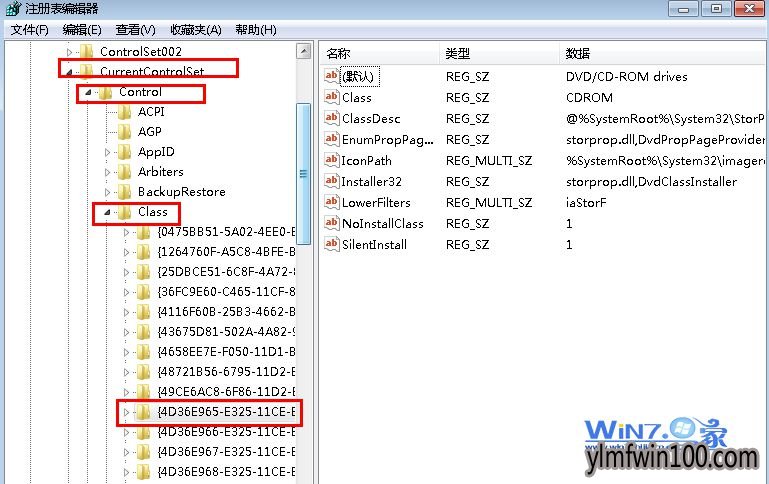
Task: Collapse the CurrentControlSet key
Action: tap(69, 72)
